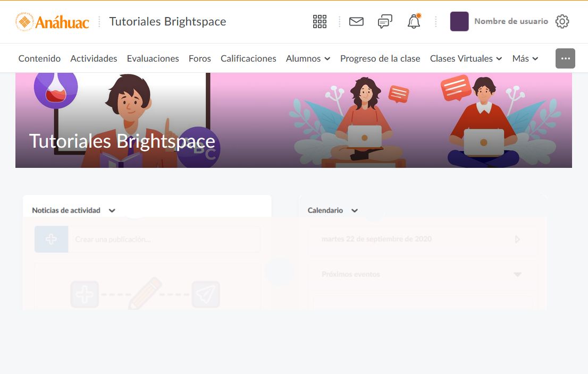Open the Calendario widget menu
The image size is (588, 374).
(354, 210)
